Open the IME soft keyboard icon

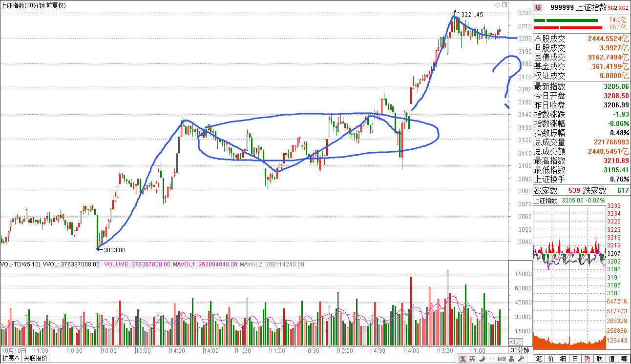point(501,359)
